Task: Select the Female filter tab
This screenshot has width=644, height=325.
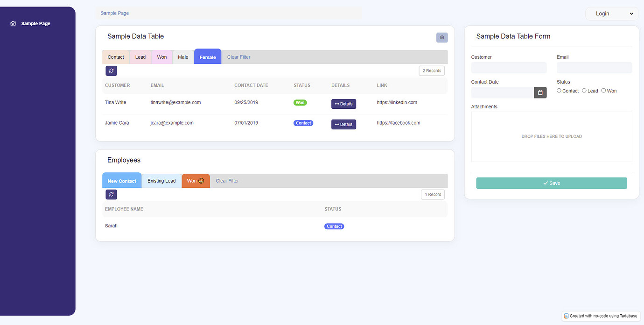Action: 208,57
